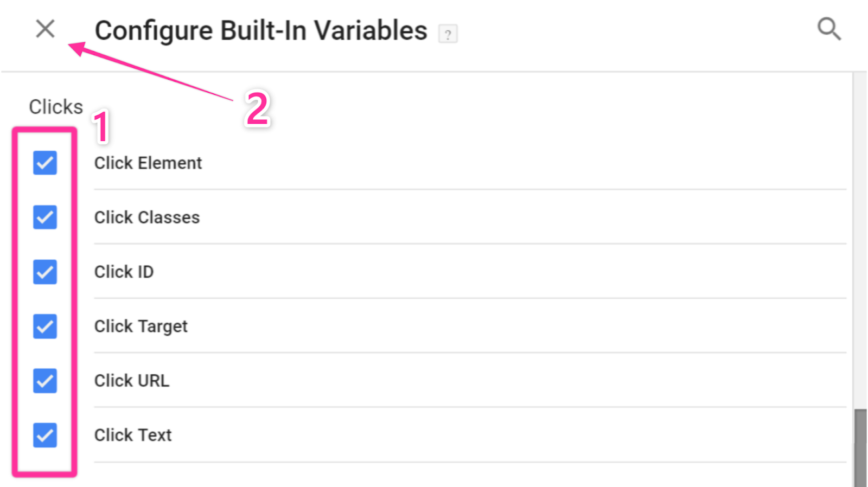Select the Click URL variable label

point(131,381)
